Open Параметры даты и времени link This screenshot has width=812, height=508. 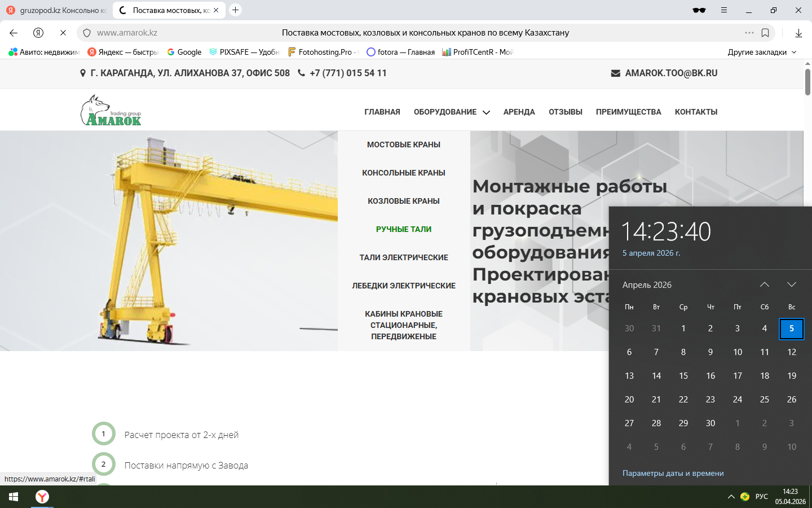pyautogui.click(x=673, y=473)
